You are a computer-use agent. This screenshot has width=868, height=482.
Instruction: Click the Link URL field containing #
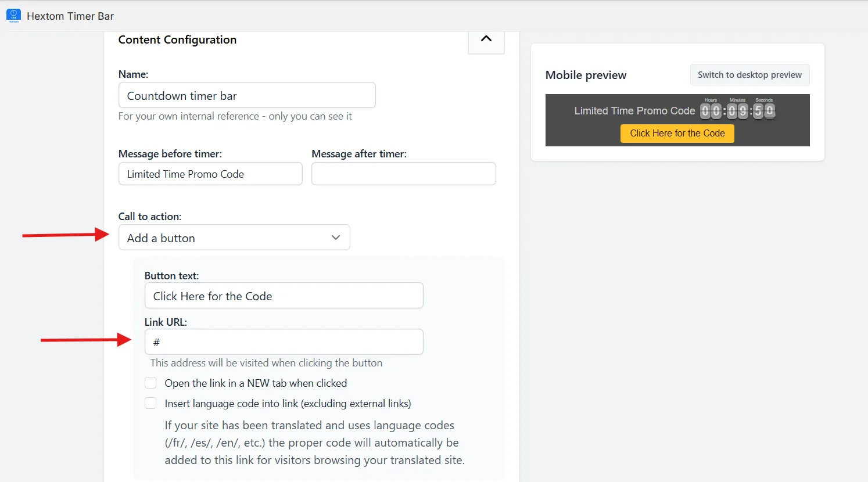(284, 342)
